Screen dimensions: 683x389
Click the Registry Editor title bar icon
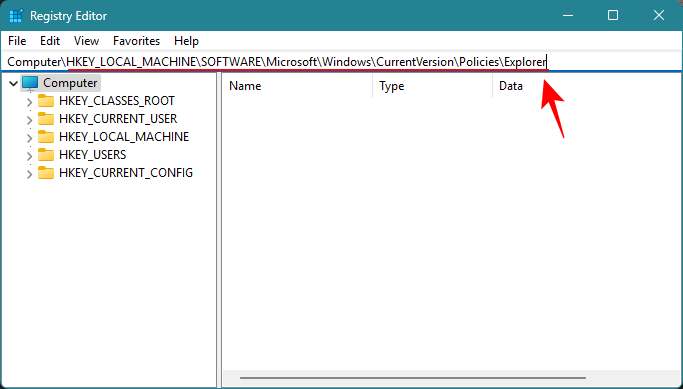[16, 16]
